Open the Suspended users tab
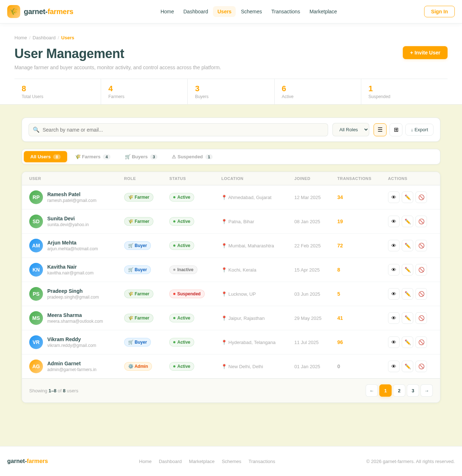 tap(192, 157)
